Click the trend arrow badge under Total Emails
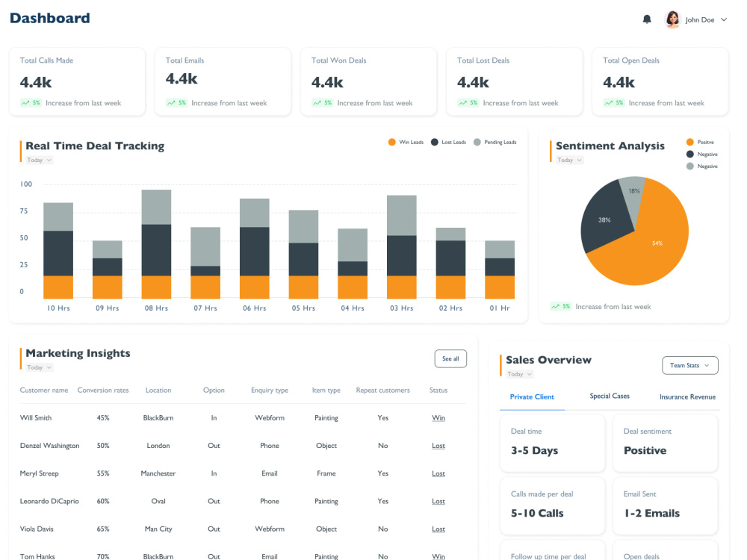Image resolution: width=747 pixels, height=560 pixels. (x=177, y=103)
